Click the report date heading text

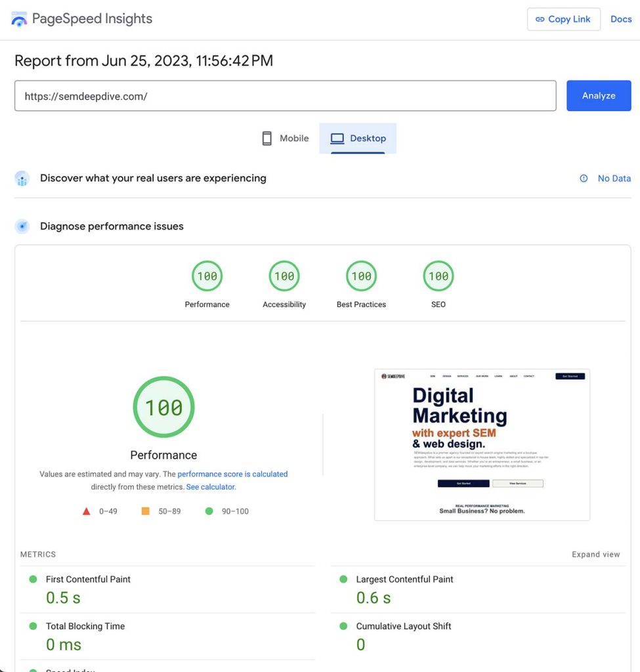(144, 60)
